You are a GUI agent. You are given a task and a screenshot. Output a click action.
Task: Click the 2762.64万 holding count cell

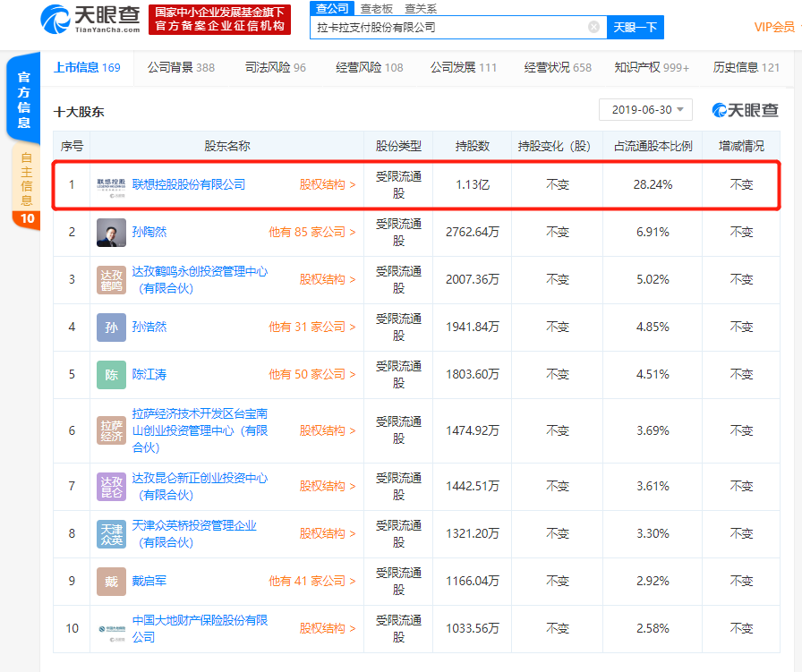click(472, 232)
